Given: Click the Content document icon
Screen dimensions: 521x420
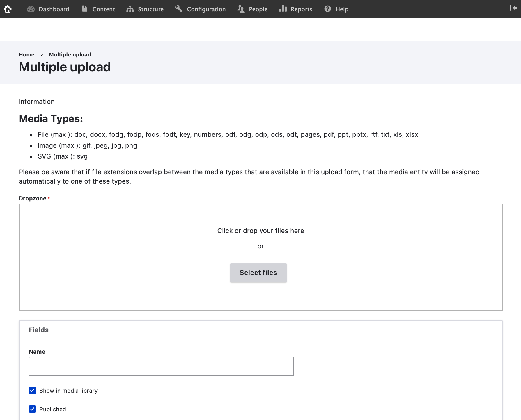Looking at the screenshot, I should (x=85, y=9).
